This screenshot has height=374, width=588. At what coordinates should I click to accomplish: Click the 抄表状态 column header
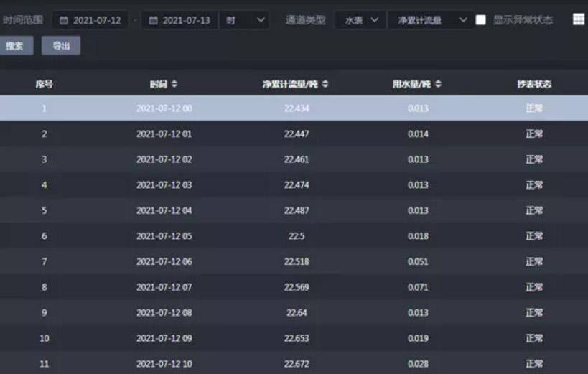(534, 85)
